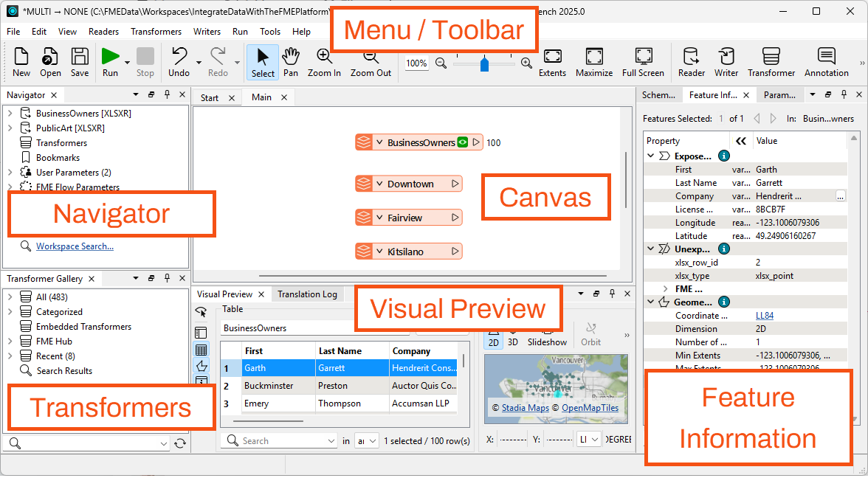Viewport: 868px width, 478px height.
Task: Pin the Navigator panel open
Action: pyautogui.click(x=168, y=94)
